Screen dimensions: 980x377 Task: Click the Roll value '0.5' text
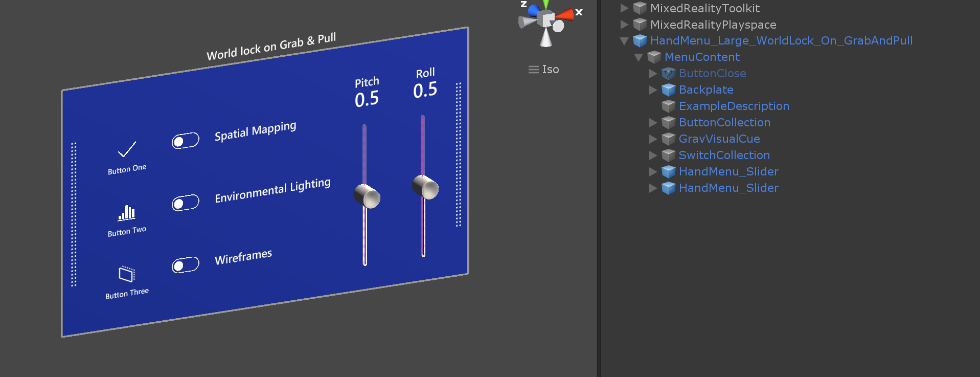pos(425,90)
